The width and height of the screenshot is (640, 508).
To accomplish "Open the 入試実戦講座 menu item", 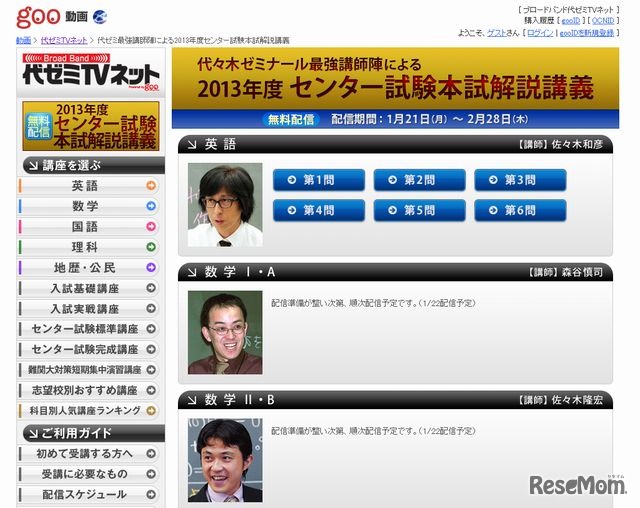I will tap(89, 308).
